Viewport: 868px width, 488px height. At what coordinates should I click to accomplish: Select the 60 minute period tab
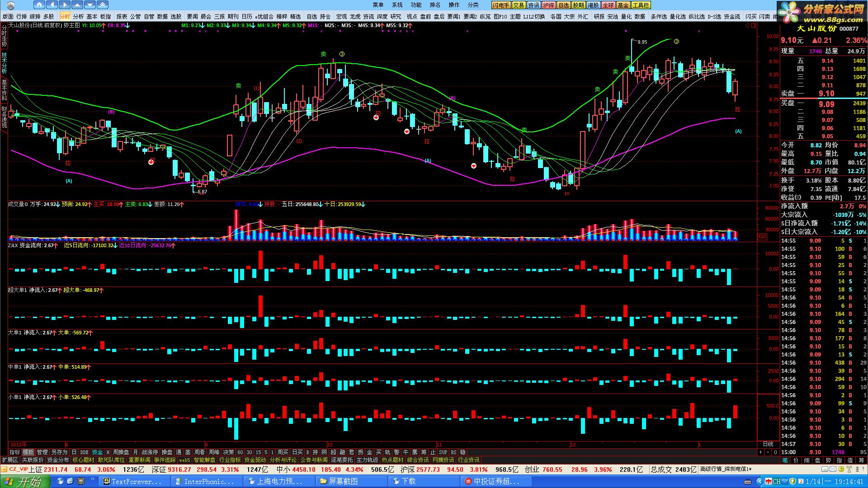pyautogui.click(x=240, y=452)
